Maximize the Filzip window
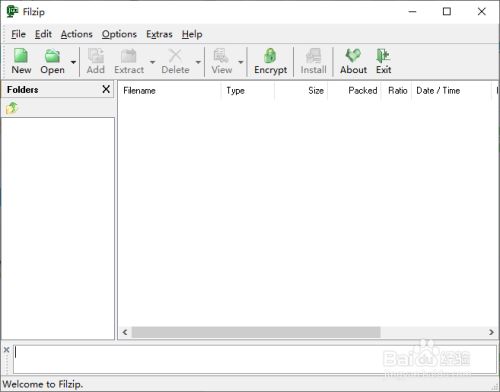The width and height of the screenshot is (500, 392). [447, 12]
